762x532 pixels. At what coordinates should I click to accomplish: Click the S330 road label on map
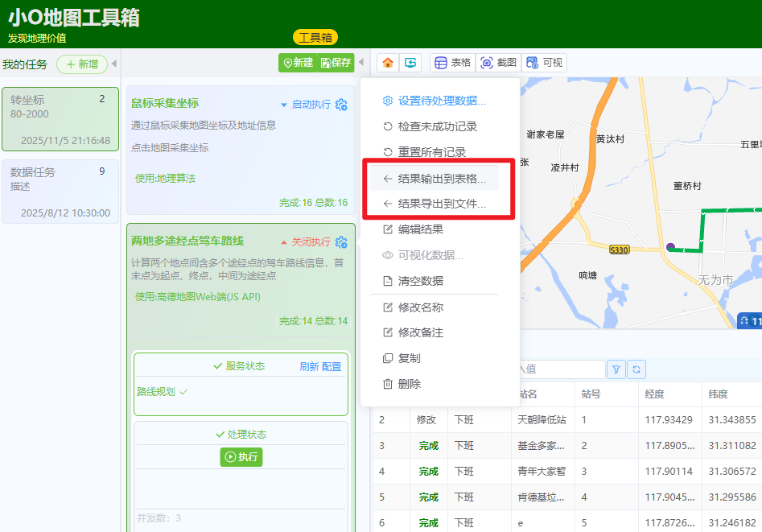pos(619,250)
